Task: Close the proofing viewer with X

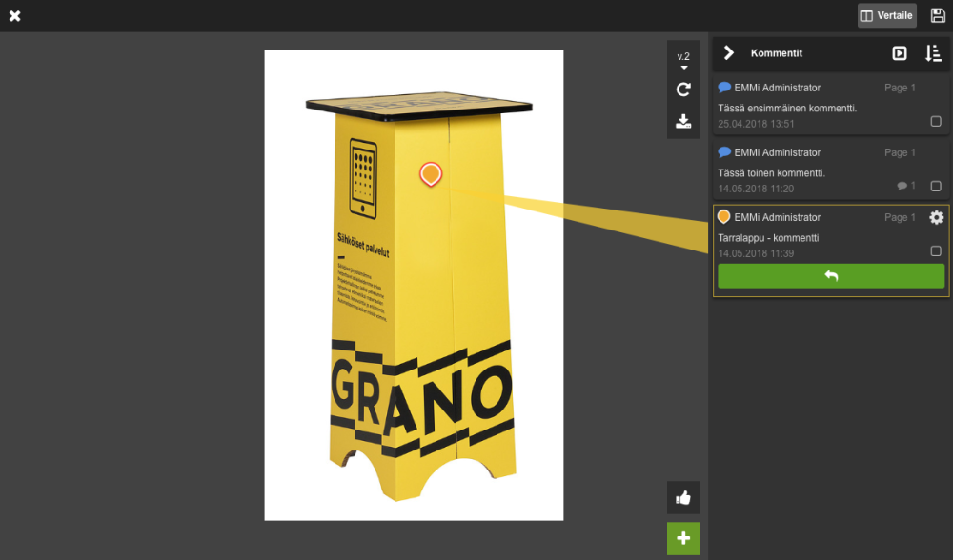Action: (x=15, y=16)
